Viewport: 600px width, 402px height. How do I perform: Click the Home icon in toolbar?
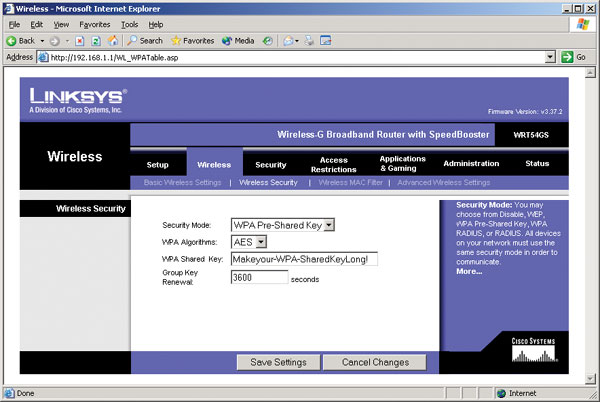[113, 41]
